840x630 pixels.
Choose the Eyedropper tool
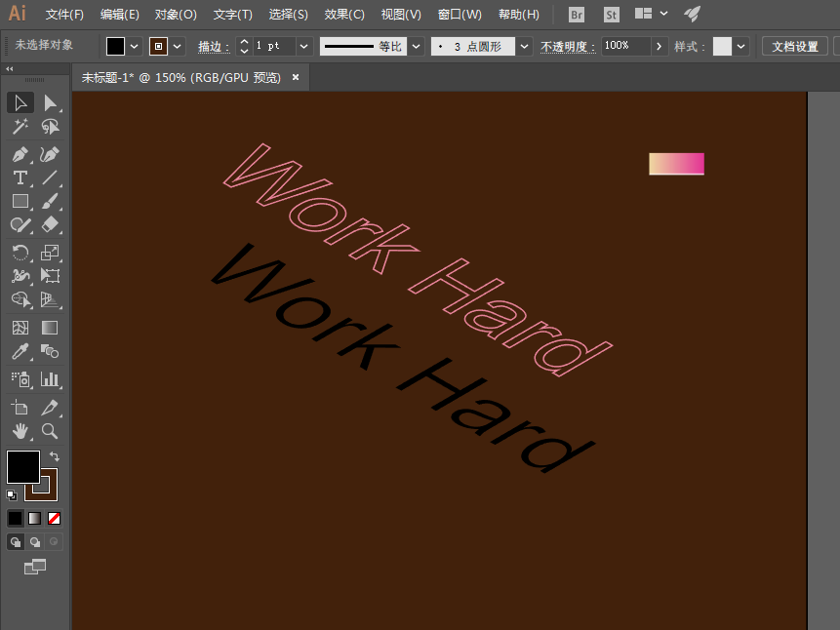20,351
